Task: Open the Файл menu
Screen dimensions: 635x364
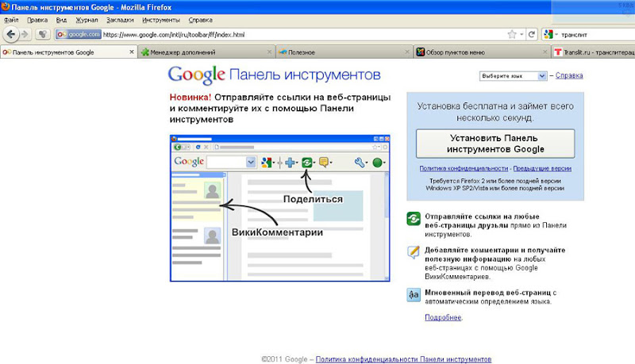Action: pyautogui.click(x=11, y=20)
